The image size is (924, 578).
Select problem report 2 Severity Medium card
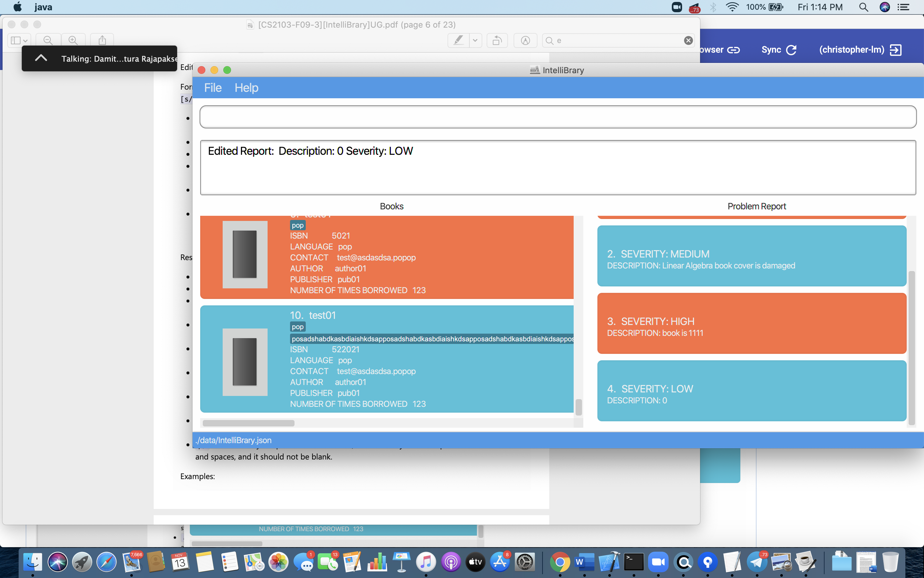(x=751, y=256)
